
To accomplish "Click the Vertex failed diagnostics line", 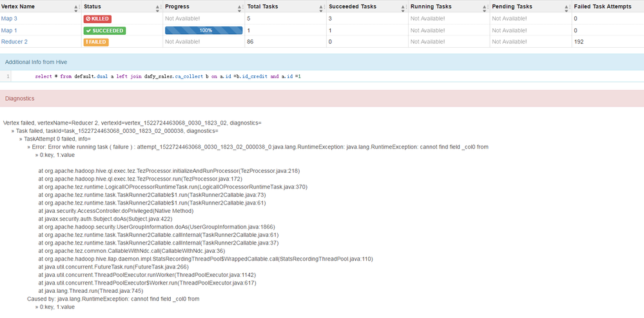I will [x=132, y=123].
